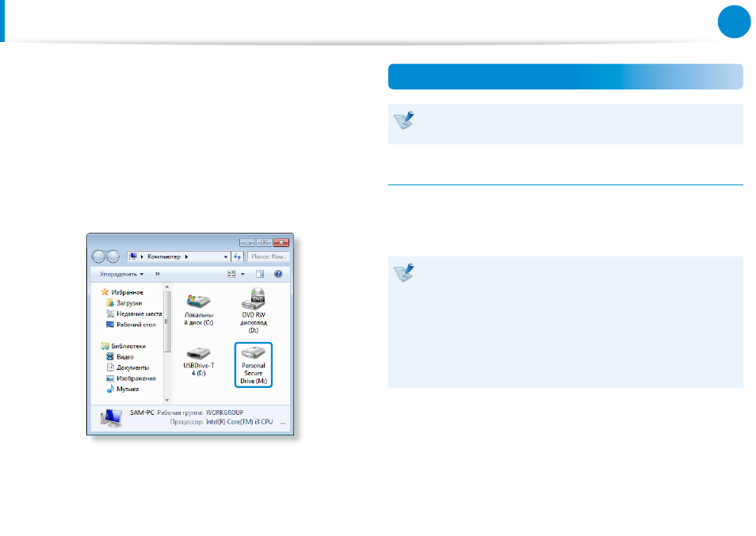756x536 pixels.
Task: Open Упорядочить dropdown menu
Action: click(x=121, y=274)
